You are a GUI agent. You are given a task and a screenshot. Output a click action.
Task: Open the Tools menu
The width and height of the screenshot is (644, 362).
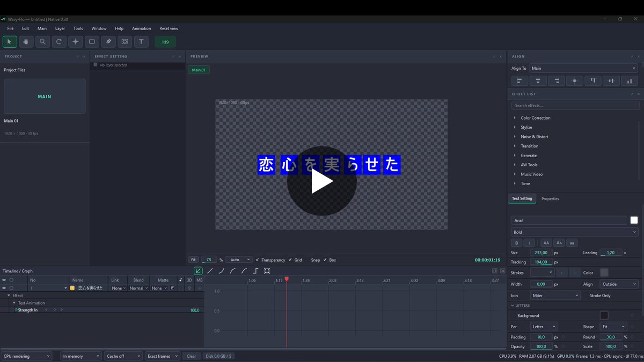[x=78, y=28]
